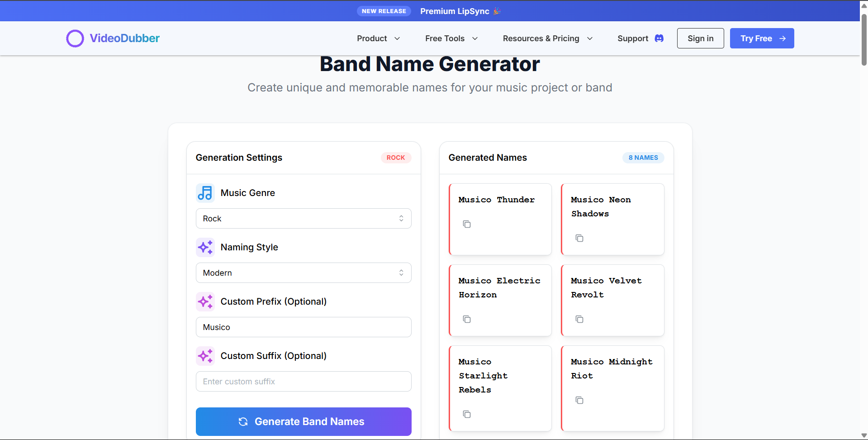Copy the "Musico Thunder" band name
Image resolution: width=868 pixels, height=440 pixels.
(467, 224)
